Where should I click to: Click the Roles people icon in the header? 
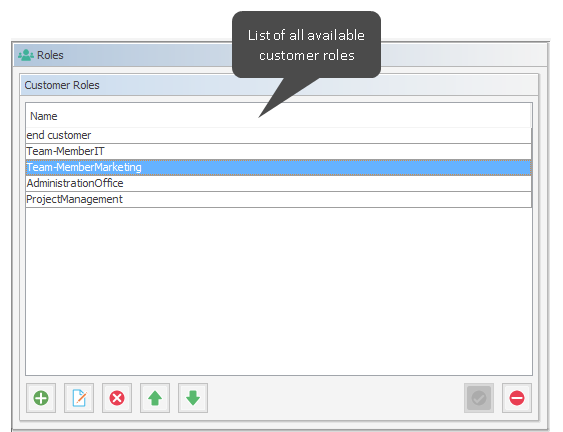pos(26,55)
